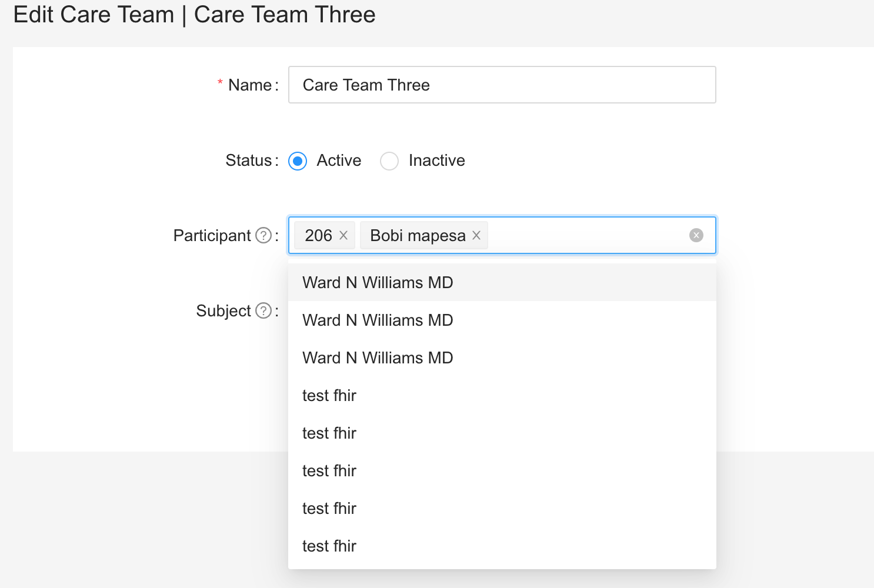Screen dimensions: 874x588
Task: Remove the "Bobi mapesa" participant tag
Action: click(x=476, y=235)
